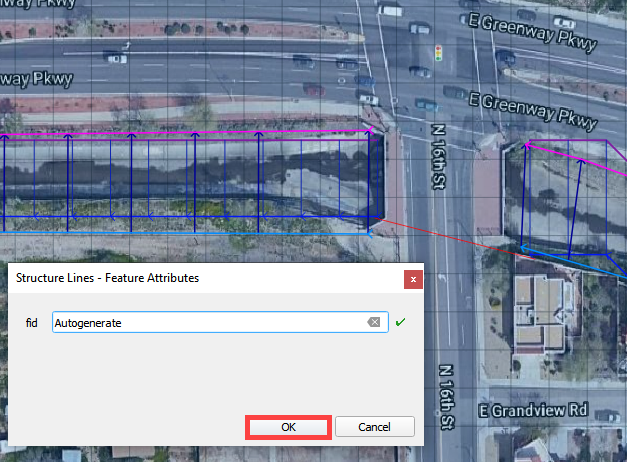Click the magenta X vertex marker

(x=370, y=129)
